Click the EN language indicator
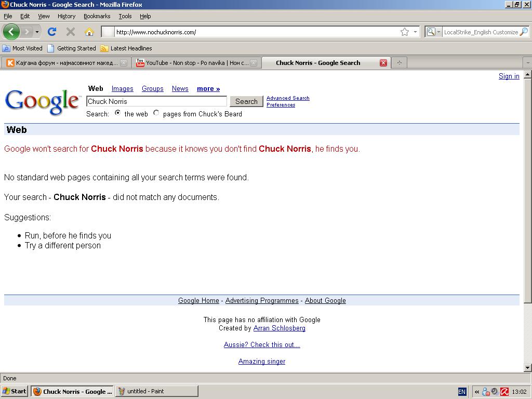This screenshot has width=532, height=399. [462, 392]
